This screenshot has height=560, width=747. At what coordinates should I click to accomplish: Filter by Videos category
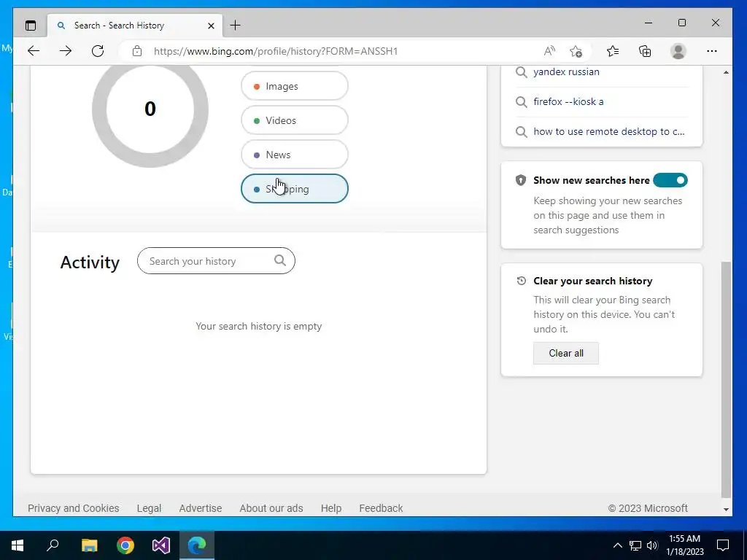click(x=295, y=120)
